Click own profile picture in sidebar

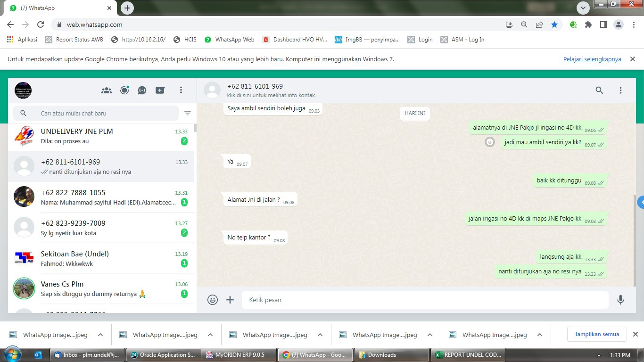click(x=23, y=90)
